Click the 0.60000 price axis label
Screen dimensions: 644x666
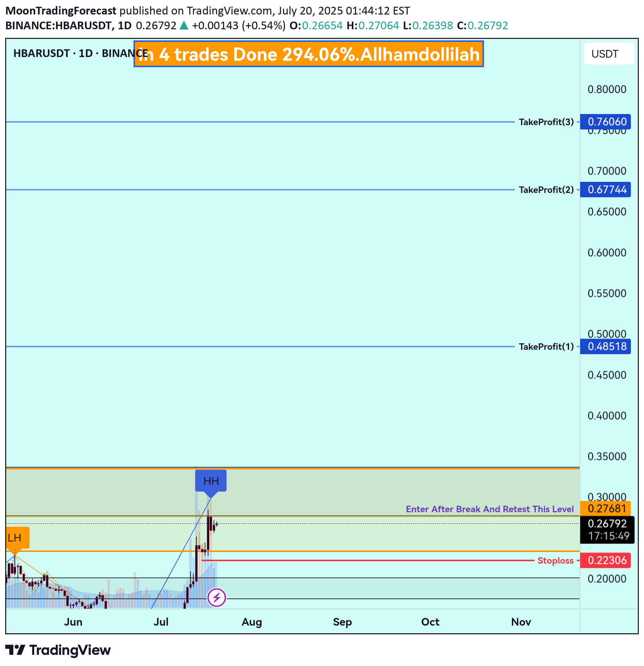tap(607, 252)
